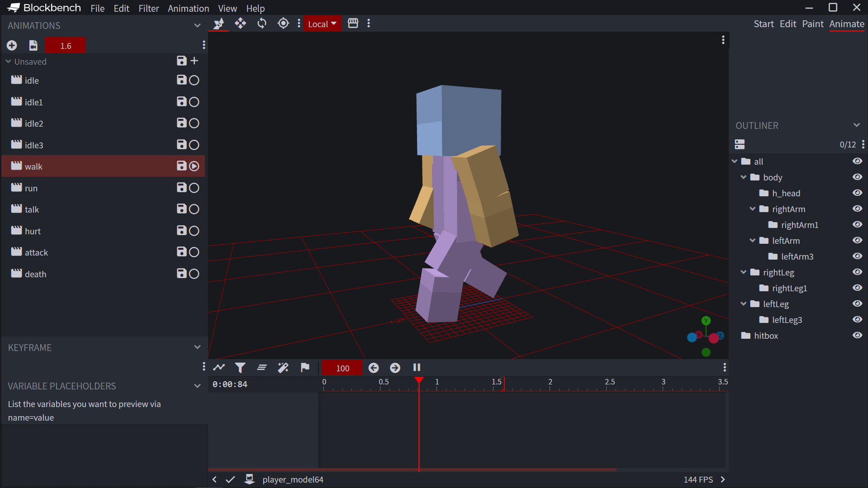This screenshot has height=488, width=868.
Task: Click the checkmark icon in status bar
Action: coord(230,479)
